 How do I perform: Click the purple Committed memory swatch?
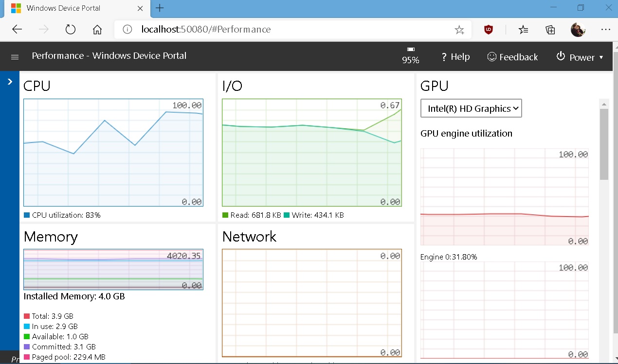pyautogui.click(x=27, y=347)
